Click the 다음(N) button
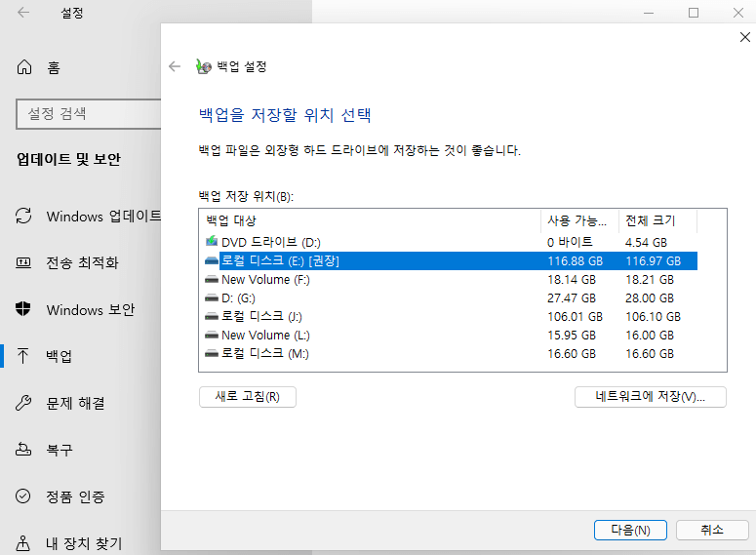This screenshot has height=555, width=756. click(630, 530)
